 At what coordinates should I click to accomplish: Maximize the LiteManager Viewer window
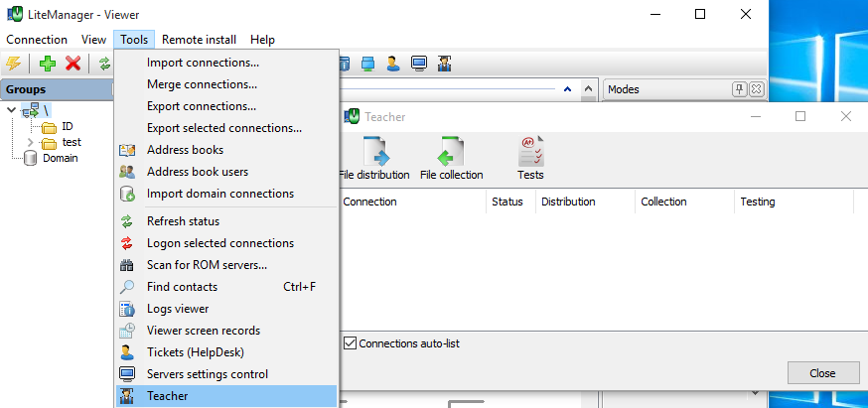point(700,14)
